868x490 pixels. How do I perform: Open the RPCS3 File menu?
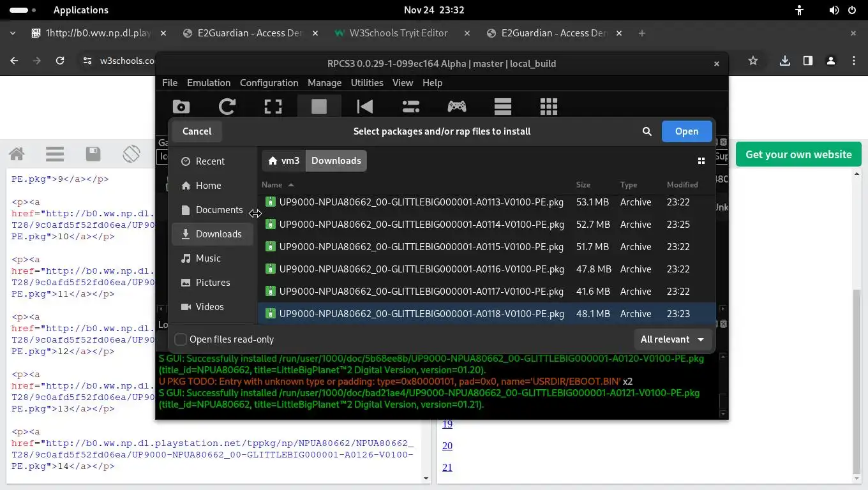click(x=170, y=83)
